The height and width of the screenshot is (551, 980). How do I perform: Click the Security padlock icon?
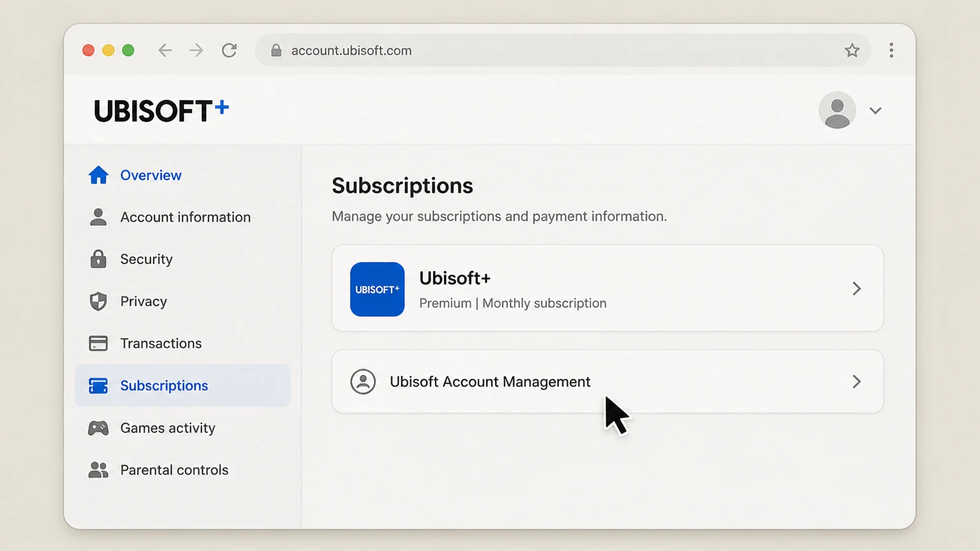click(98, 259)
